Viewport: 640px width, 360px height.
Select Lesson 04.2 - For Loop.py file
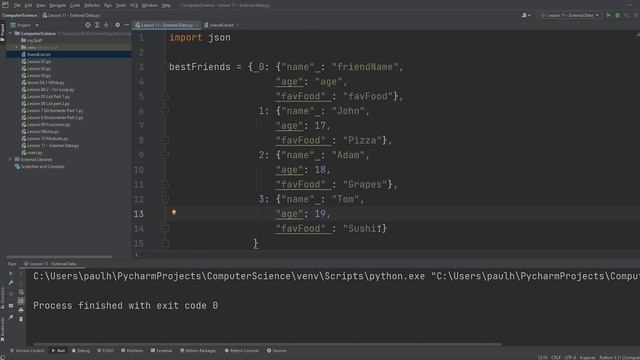48,89
